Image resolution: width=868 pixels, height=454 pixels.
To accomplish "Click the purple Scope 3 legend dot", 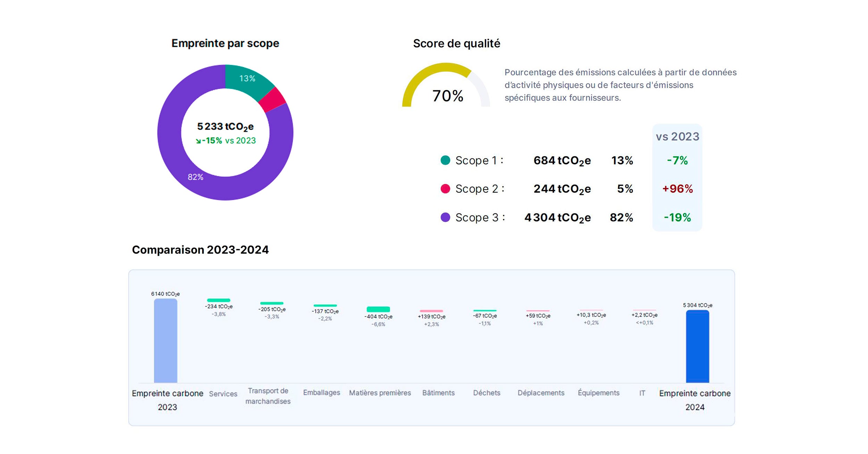I will point(445,217).
